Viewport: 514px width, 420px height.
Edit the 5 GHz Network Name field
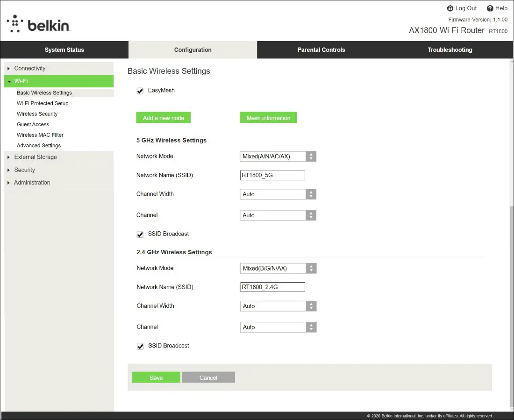tap(272, 175)
